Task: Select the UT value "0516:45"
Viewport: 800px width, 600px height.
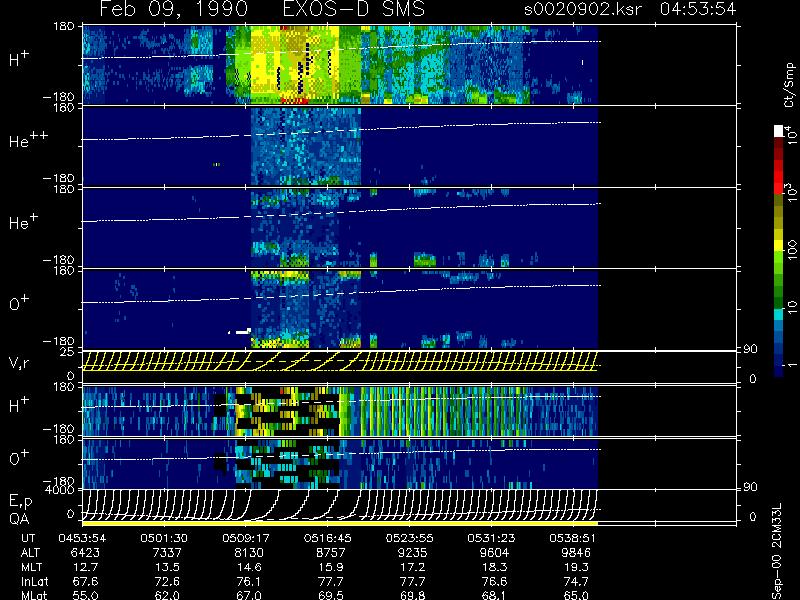Action: 328,538
